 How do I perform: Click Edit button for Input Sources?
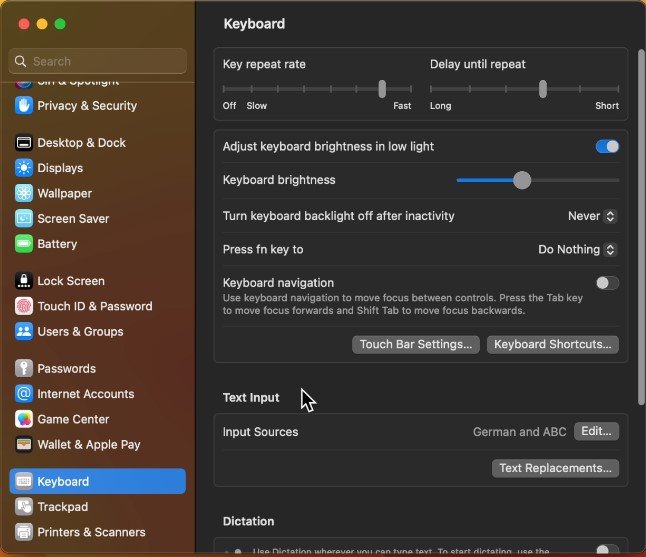[x=596, y=432]
